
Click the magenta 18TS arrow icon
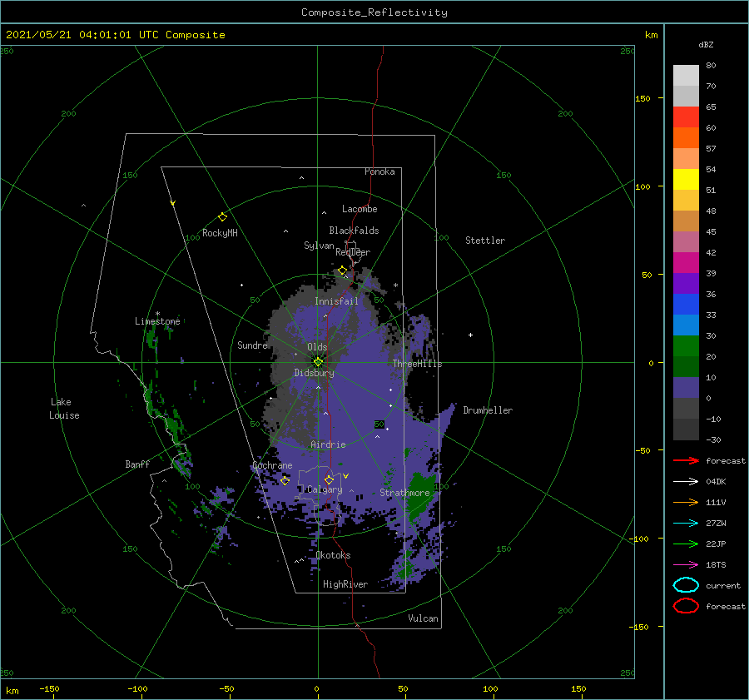686,565
